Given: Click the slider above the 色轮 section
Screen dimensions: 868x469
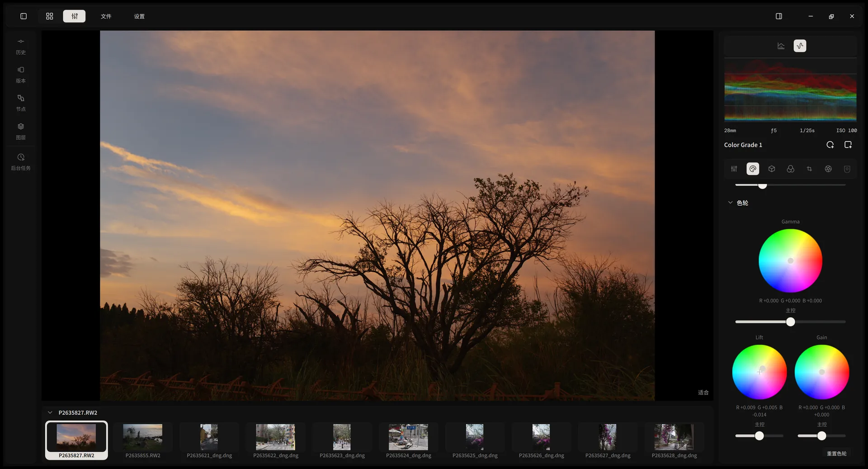Looking at the screenshot, I should pyautogui.click(x=790, y=185).
